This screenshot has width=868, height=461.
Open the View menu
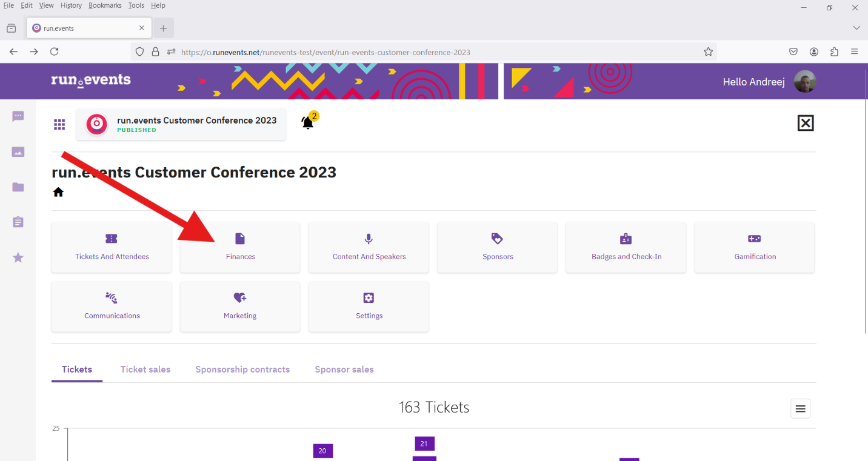pos(47,5)
